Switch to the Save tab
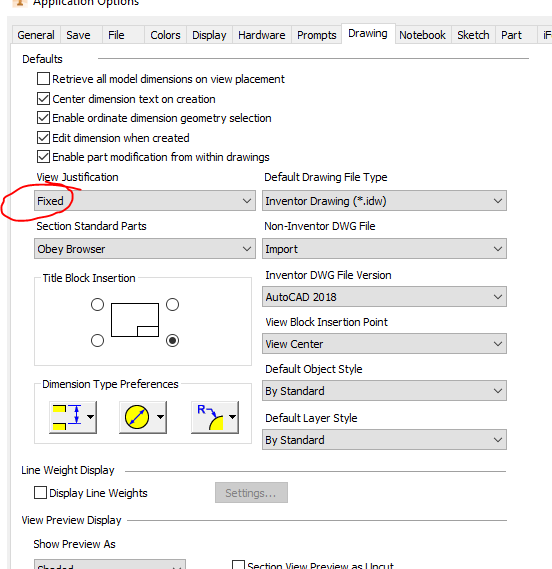552x569 pixels. 81,35
